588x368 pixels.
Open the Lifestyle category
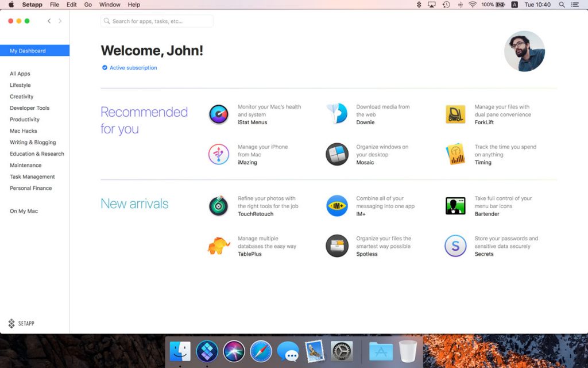[20, 85]
